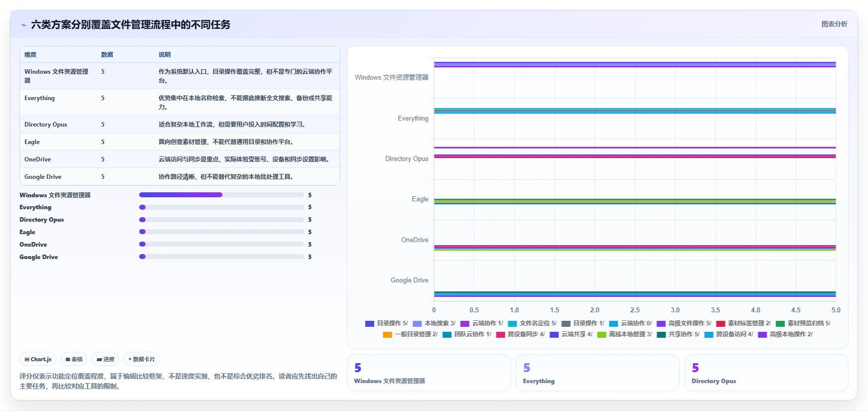Click the Windows 文件资源管理器 chart axis label
868x411 pixels.
[391, 78]
